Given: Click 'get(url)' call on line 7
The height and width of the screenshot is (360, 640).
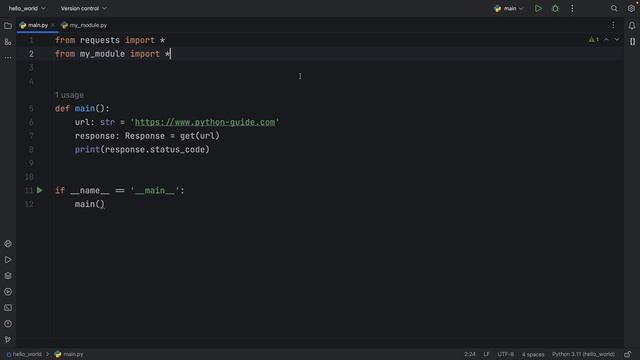Looking at the screenshot, I should (200, 136).
